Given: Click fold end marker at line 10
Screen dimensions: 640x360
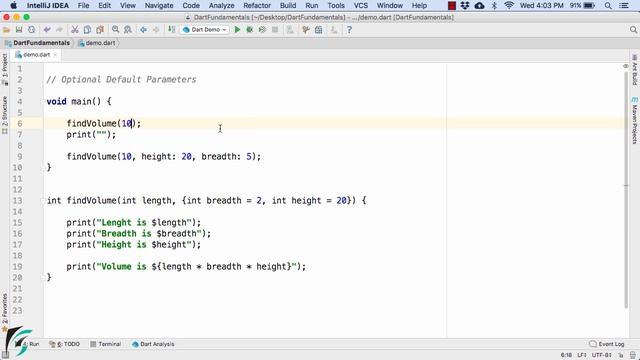Looking at the screenshot, I should pos(42,168).
